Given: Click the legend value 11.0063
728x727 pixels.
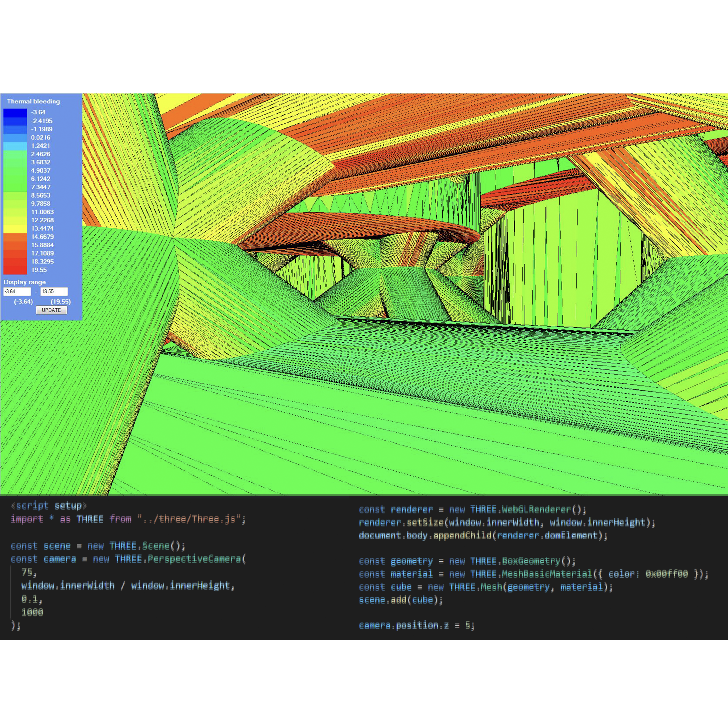Looking at the screenshot, I should [x=43, y=212].
